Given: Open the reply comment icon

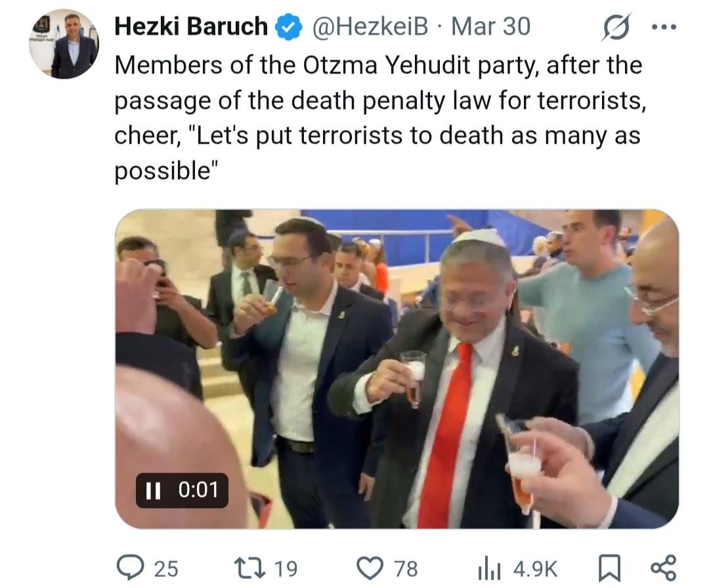Looking at the screenshot, I should pos(130,568).
